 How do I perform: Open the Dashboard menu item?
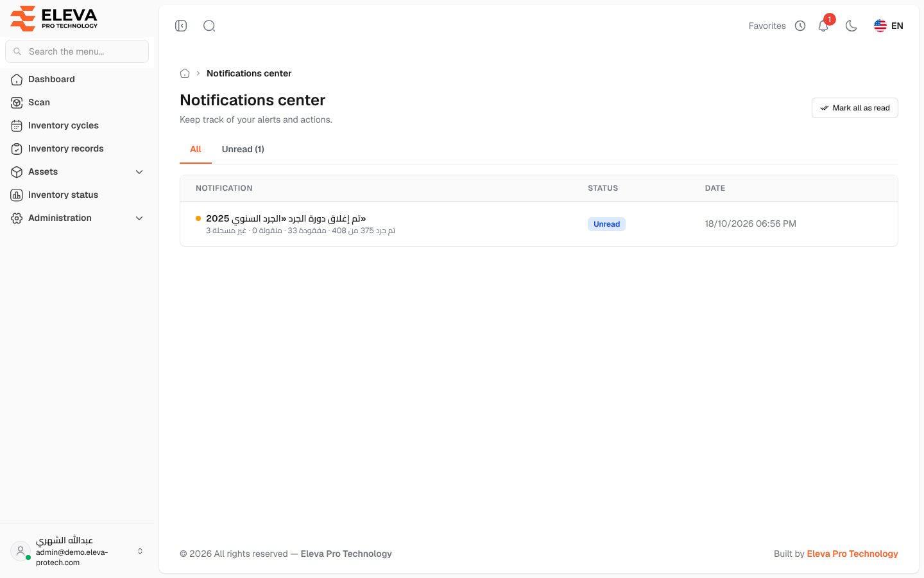[x=77, y=79]
